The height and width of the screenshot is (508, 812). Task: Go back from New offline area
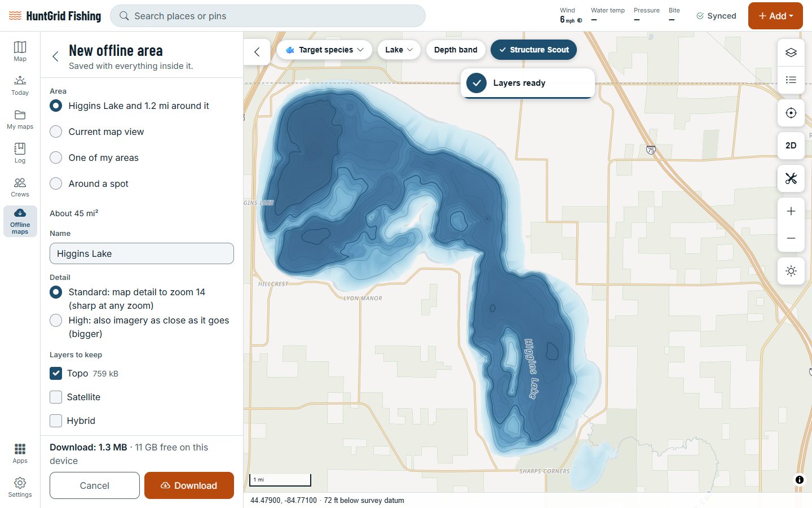pyautogui.click(x=55, y=56)
